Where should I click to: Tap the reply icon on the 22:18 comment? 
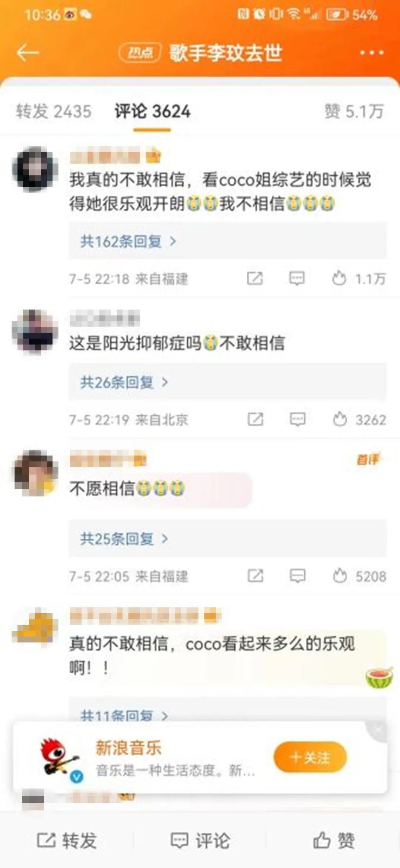click(x=297, y=278)
